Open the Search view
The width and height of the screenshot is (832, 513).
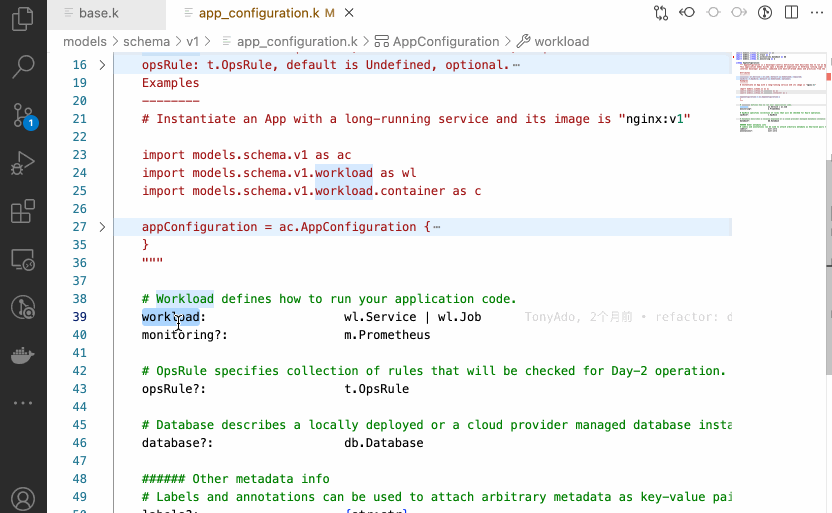pos(23,67)
